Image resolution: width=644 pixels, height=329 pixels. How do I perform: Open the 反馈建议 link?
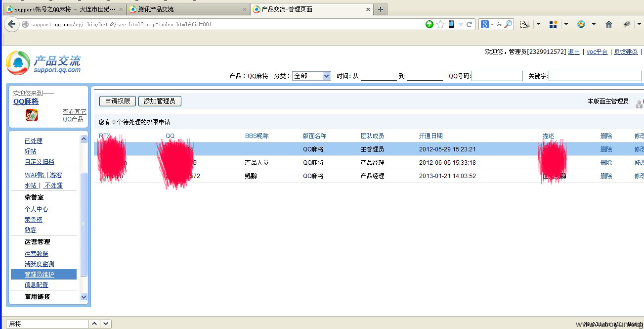pyautogui.click(x=626, y=52)
